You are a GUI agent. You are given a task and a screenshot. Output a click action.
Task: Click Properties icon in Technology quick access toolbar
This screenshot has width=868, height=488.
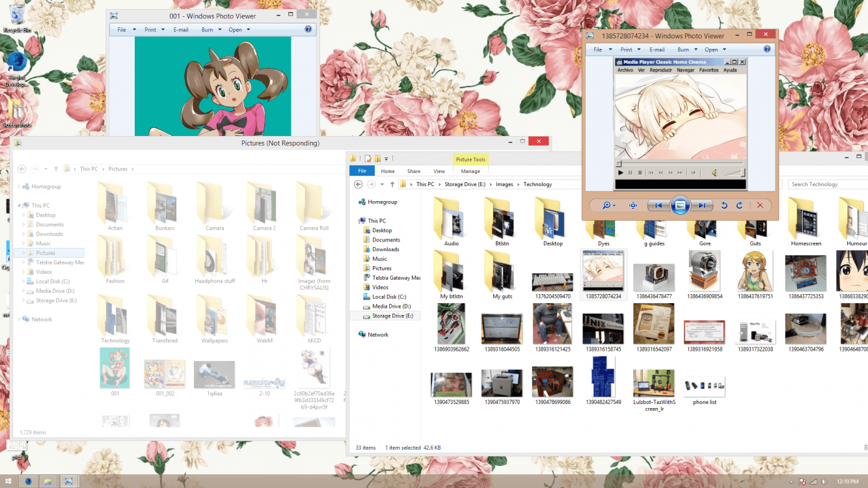tap(368, 158)
